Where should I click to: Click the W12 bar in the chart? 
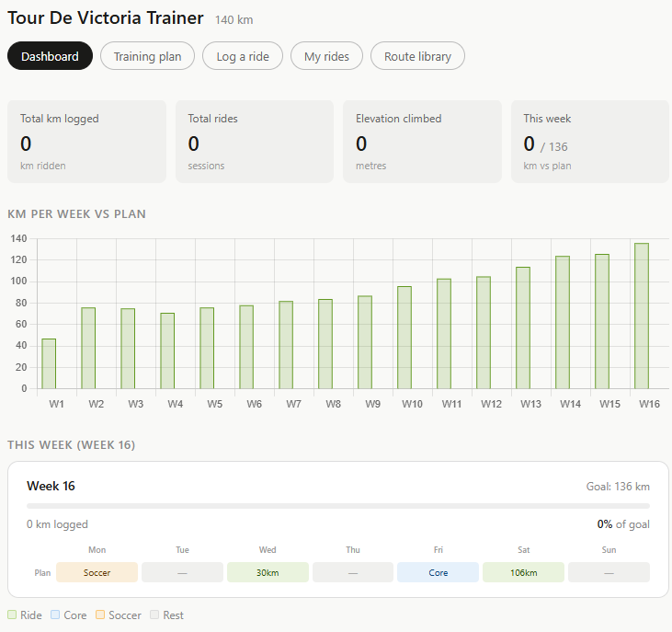[x=484, y=333]
